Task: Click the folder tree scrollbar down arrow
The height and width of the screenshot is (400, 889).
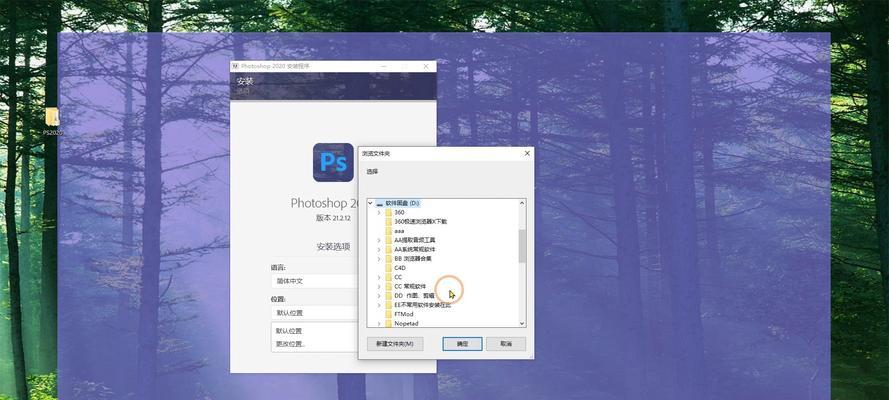Action: pos(522,323)
